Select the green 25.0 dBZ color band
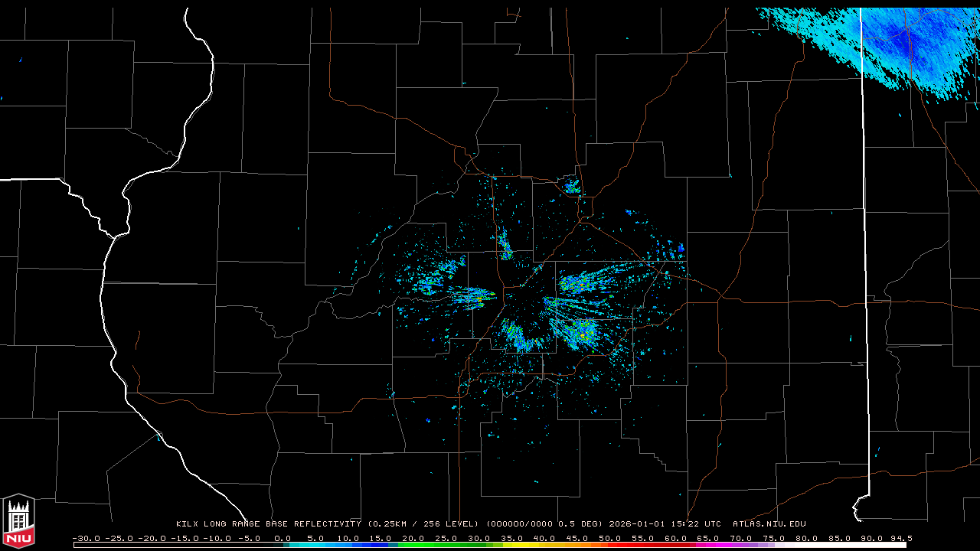Image resolution: width=980 pixels, height=551 pixels. (446, 545)
